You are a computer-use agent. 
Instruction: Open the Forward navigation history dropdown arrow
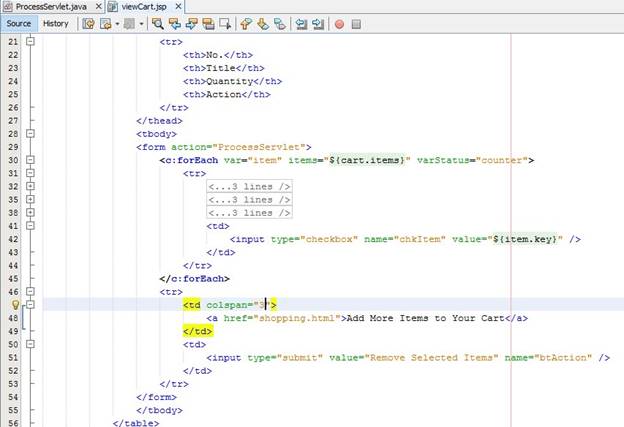pos(141,24)
